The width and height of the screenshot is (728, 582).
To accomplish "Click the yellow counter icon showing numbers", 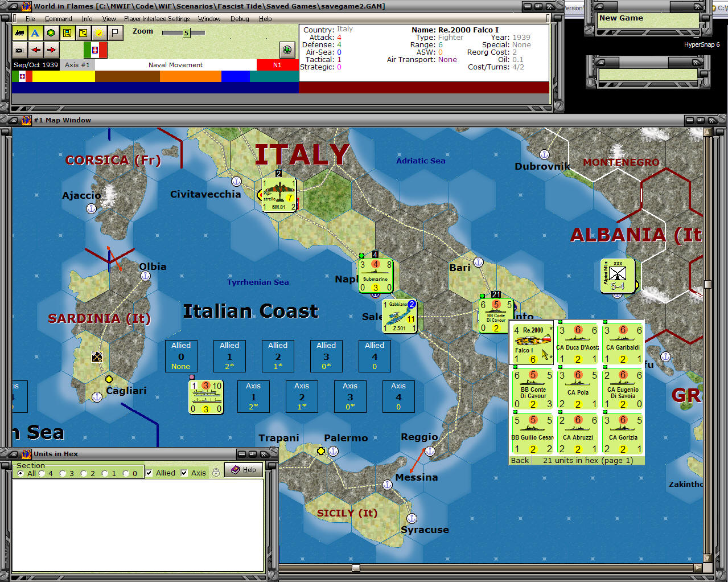I will pyautogui.click(x=83, y=33).
